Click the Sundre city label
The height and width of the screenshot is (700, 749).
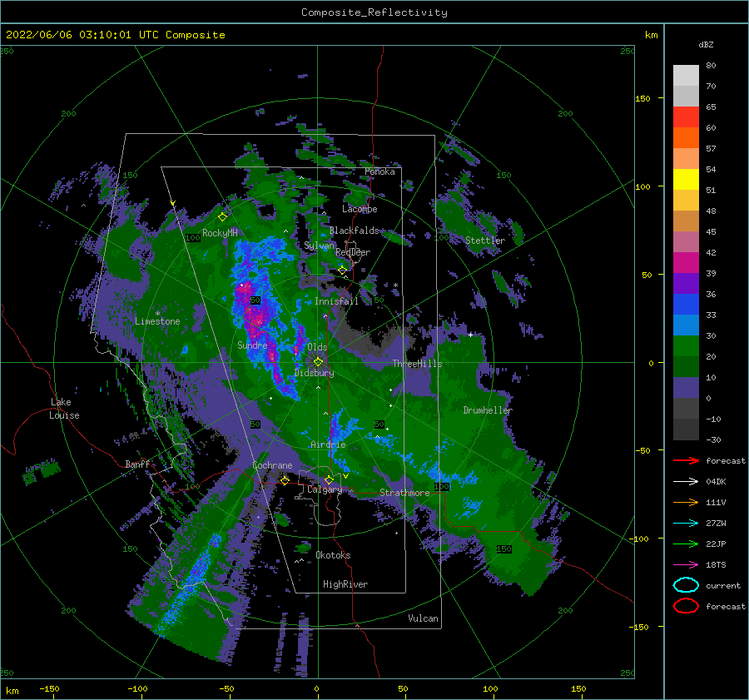point(252,345)
